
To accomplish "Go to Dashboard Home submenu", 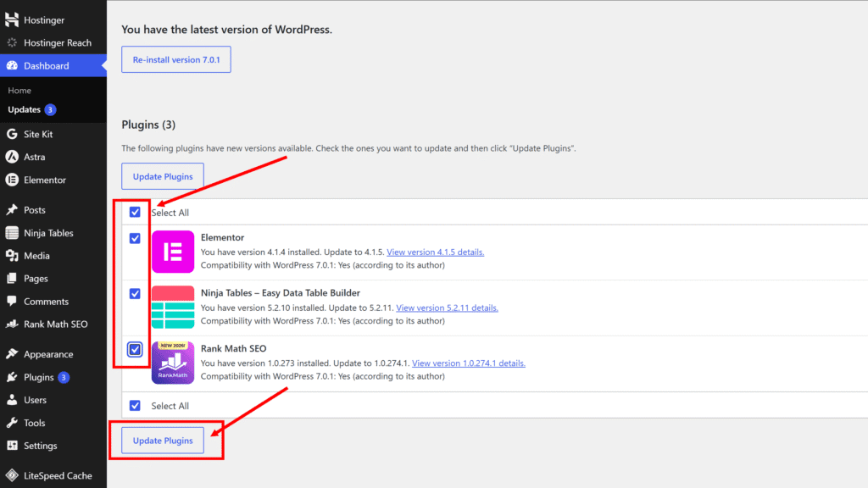I will coord(19,90).
